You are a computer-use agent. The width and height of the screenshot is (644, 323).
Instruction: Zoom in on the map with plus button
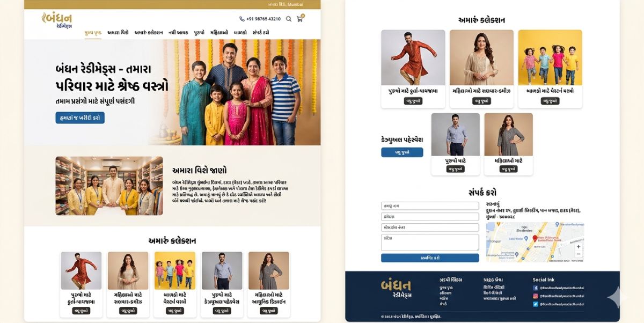(578, 247)
